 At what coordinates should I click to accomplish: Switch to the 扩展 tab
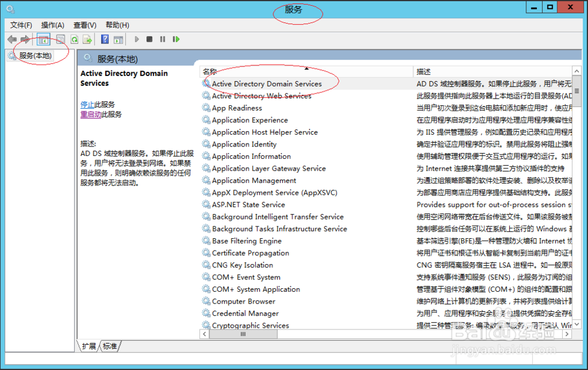[89, 346]
